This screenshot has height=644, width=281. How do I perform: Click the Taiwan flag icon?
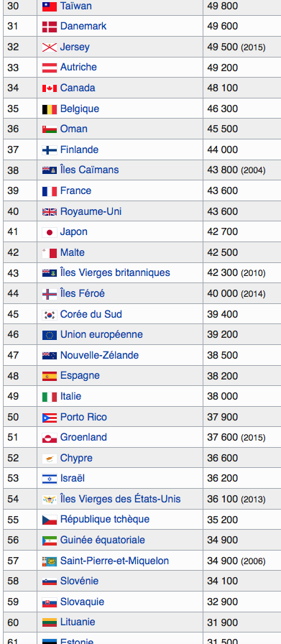click(50, 6)
